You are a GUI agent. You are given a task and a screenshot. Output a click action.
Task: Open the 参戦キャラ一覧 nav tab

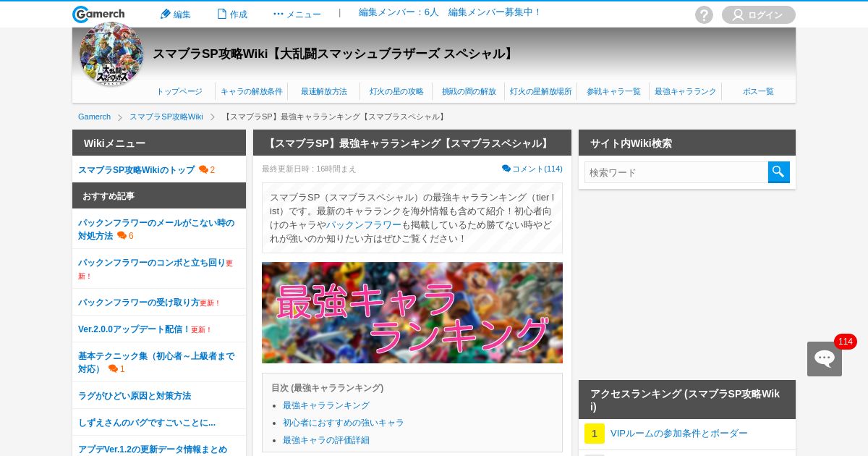[613, 91]
